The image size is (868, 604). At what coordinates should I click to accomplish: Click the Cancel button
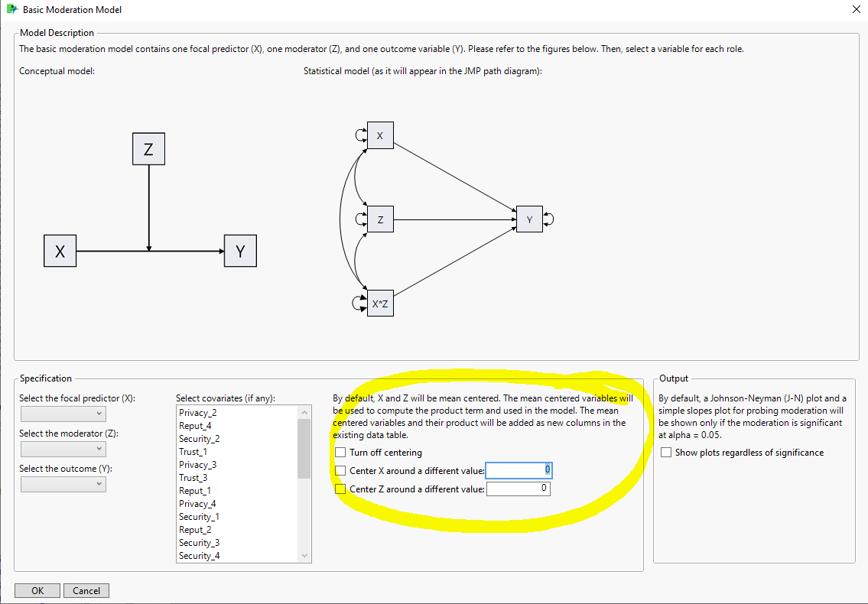pos(86,589)
